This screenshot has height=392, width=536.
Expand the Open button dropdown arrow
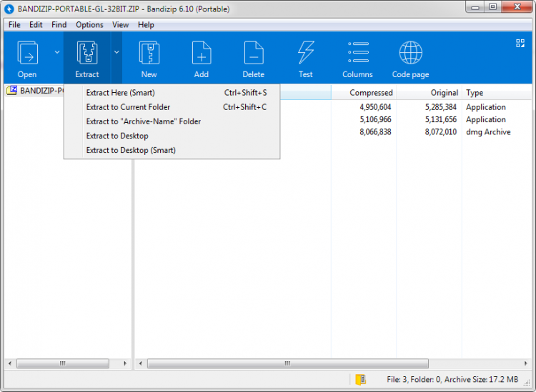tap(57, 52)
